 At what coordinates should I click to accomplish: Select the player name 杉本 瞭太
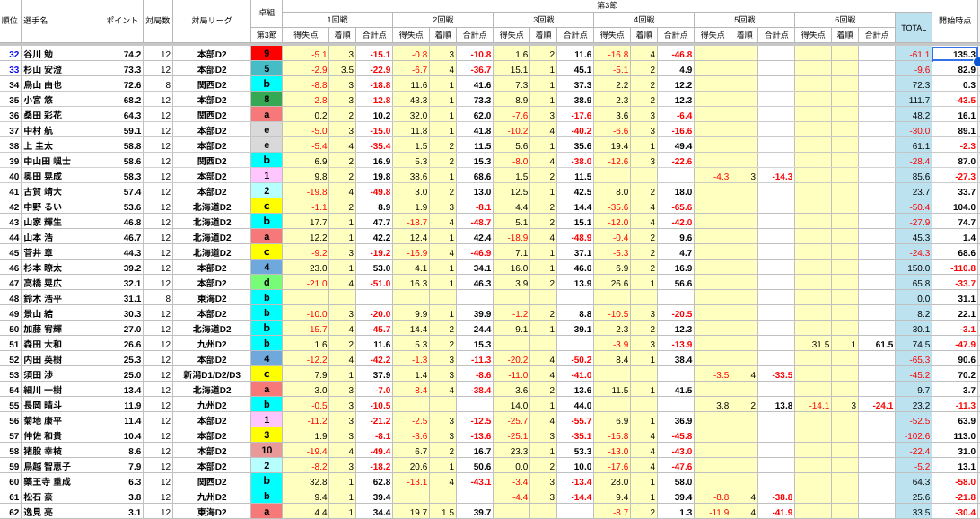tap(42, 268)
